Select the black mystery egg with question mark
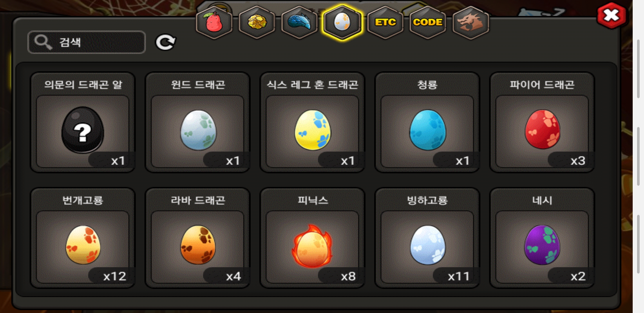 click(83, 130)
